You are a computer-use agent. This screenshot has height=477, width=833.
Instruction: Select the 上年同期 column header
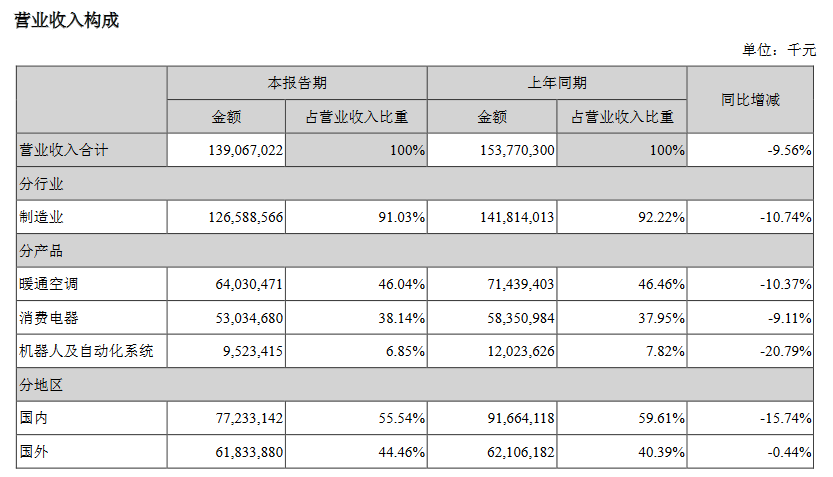(x=556, y=83)
